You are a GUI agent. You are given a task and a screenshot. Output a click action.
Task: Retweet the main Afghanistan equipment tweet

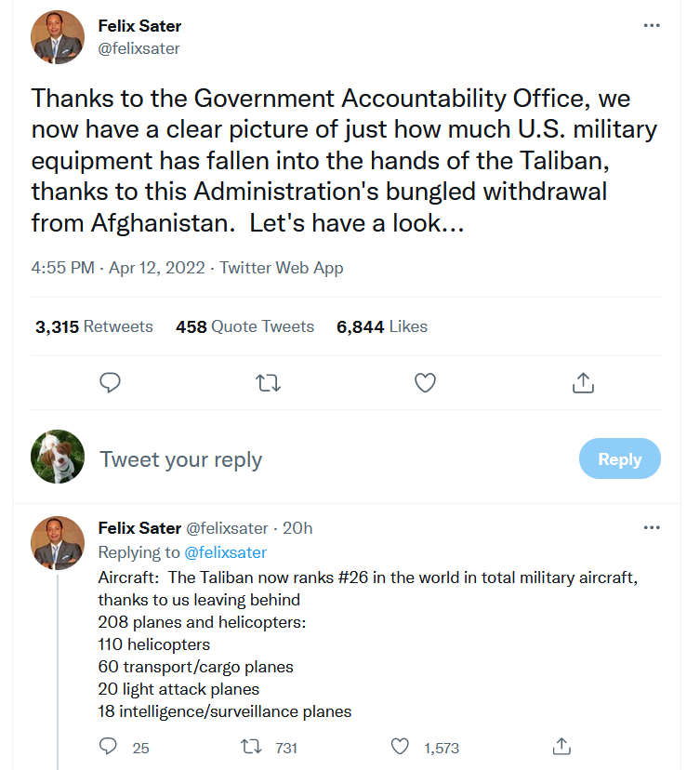(x=268, y=382)
